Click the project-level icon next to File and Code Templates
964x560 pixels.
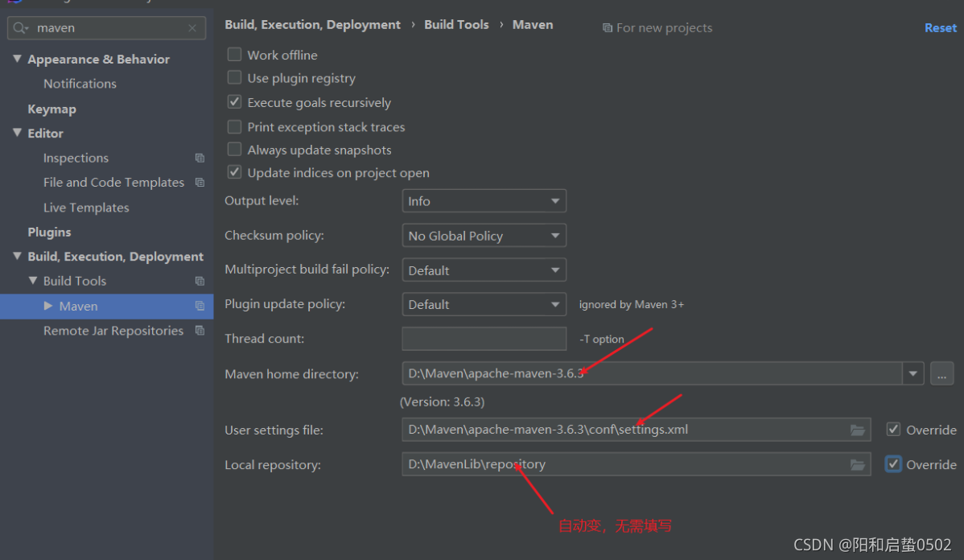(200, 183)
